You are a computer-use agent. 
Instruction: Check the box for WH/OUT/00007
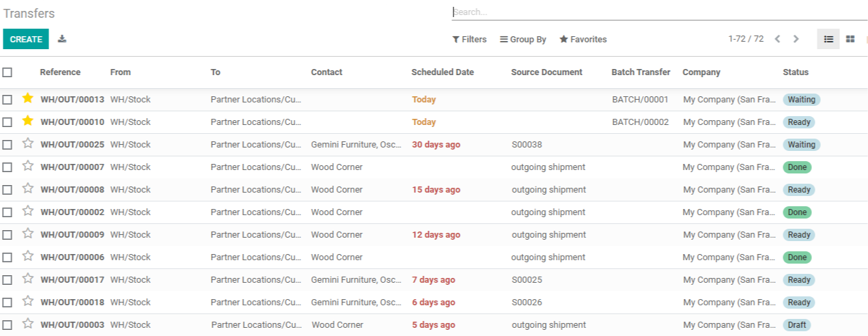tap(7, 167)
